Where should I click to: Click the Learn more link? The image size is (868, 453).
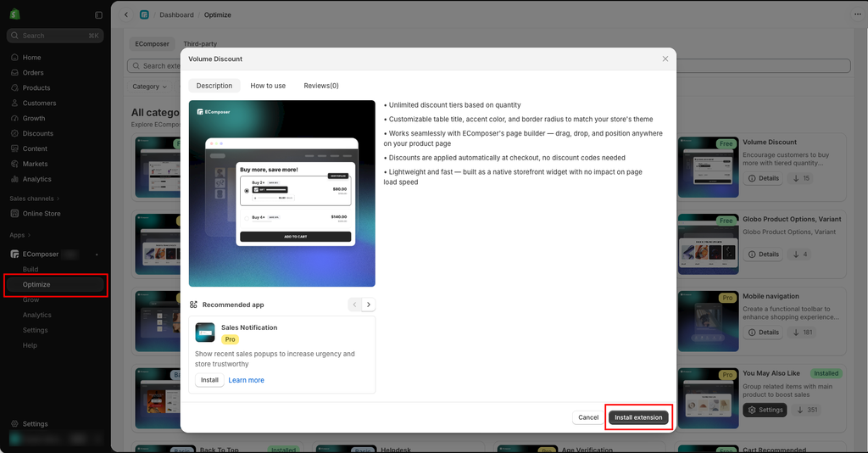click(x=247, y=380)
